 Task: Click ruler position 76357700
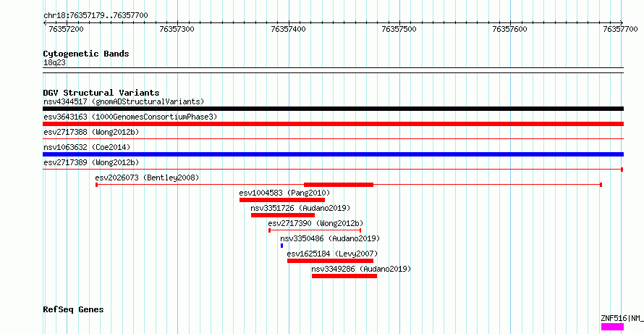tap(621, 29)
